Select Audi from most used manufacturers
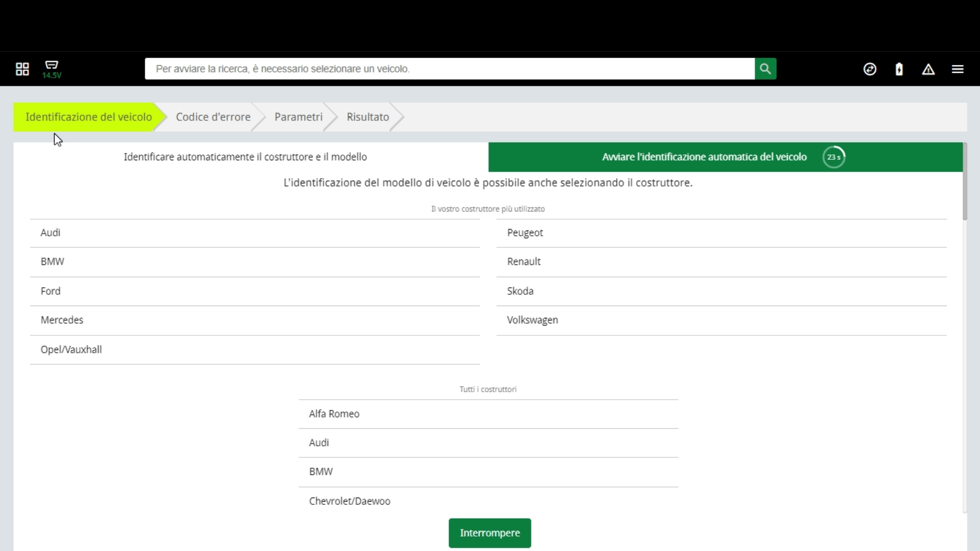This screenshot has width=980, height=551. pyautogui.click(x=255, y=233)
